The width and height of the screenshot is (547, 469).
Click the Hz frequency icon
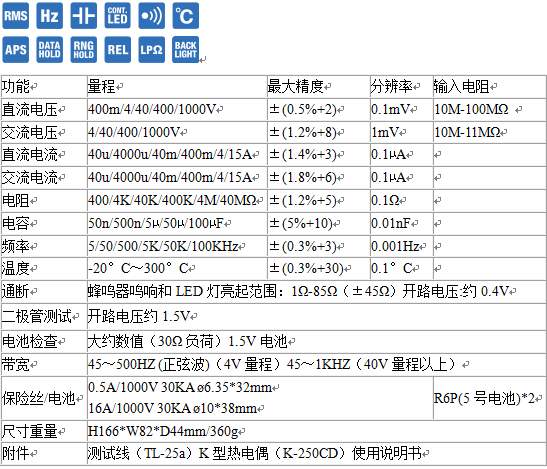[50, 16]
